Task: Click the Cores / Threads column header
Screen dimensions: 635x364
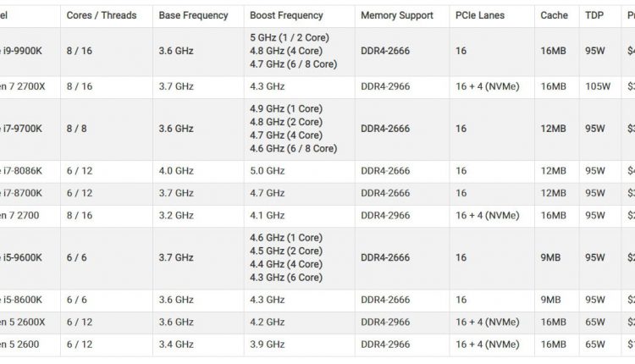Action: [x=102, y=15]
